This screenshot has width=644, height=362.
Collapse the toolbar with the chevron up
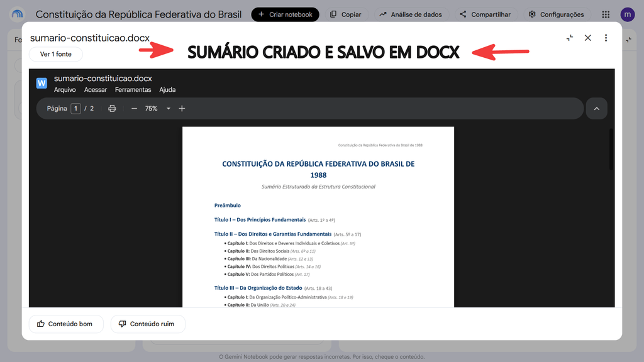[x=597, y=109]
